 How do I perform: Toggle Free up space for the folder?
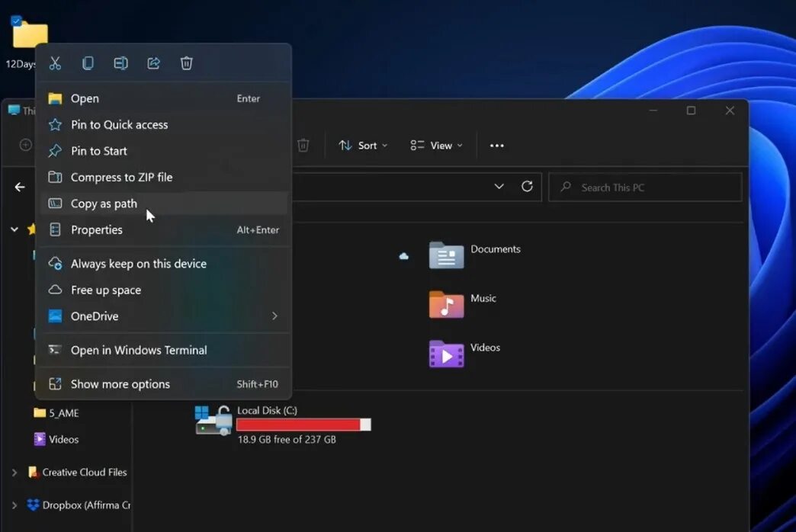[105, 290]
